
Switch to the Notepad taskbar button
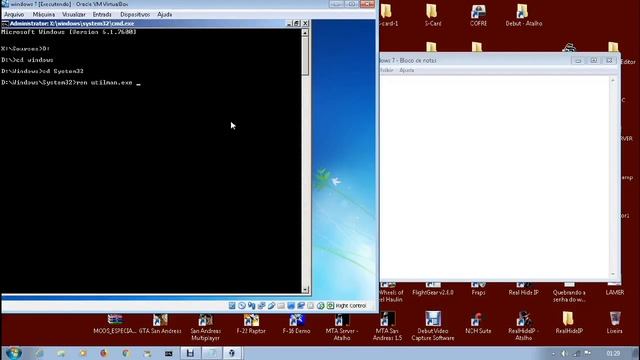tap(211, 353)
